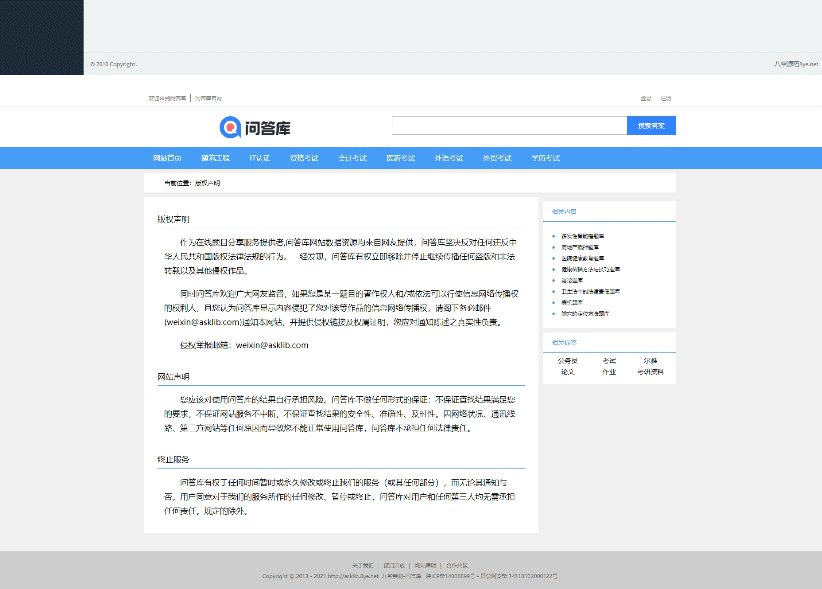
Task: Click the empty search input box
Action: (x=510, y=126)
